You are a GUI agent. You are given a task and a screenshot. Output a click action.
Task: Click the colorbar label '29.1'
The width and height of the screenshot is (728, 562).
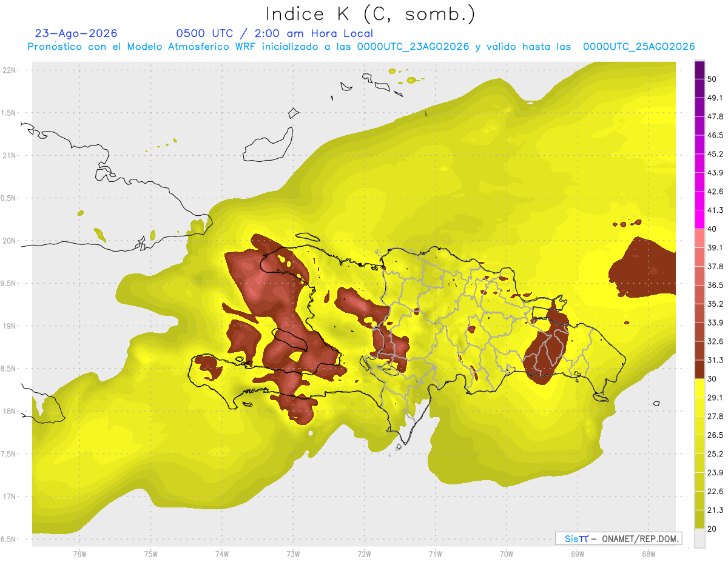715,398
